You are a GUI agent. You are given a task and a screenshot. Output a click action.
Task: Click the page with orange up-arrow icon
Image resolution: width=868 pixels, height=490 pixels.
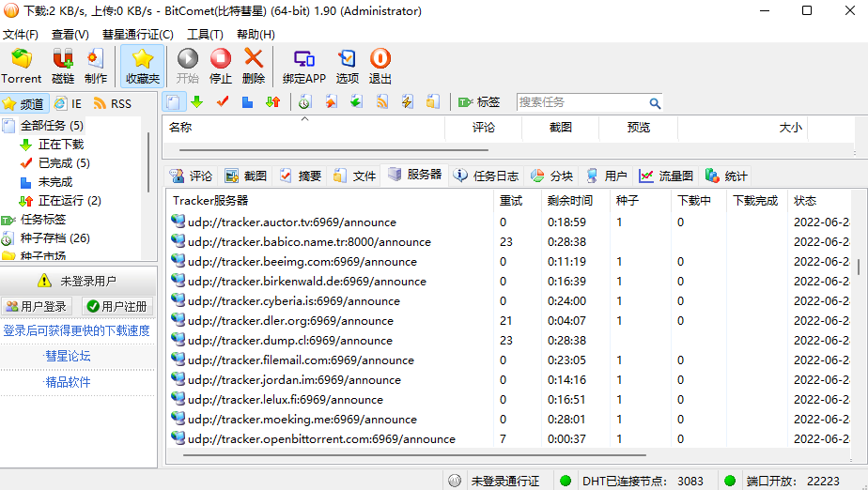[x=331, y=101]
